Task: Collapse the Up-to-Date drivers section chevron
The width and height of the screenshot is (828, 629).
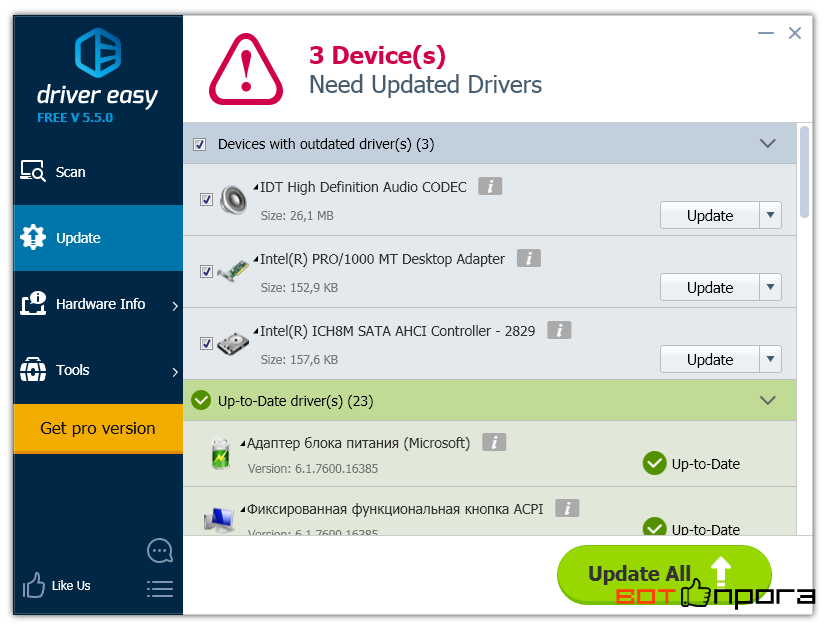Action: click(x=767, y=400)
